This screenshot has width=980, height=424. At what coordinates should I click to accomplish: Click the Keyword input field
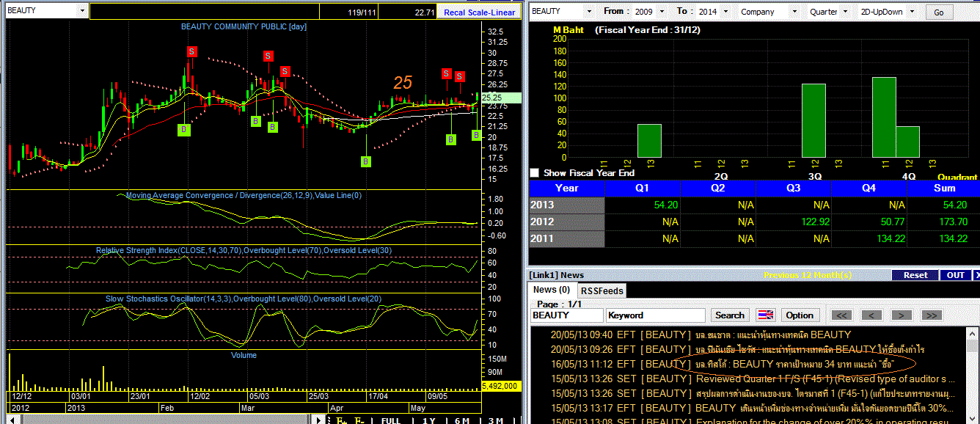click(x=657, y=315)
